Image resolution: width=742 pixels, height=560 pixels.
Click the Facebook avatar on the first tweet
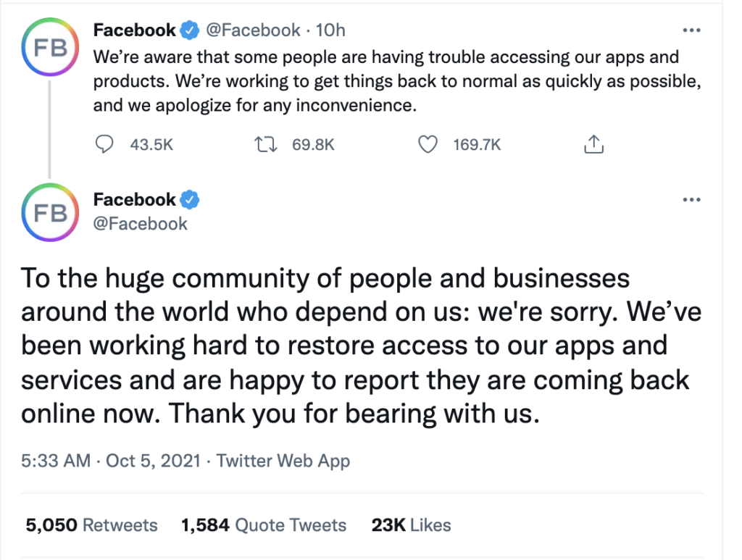point(50,49)
